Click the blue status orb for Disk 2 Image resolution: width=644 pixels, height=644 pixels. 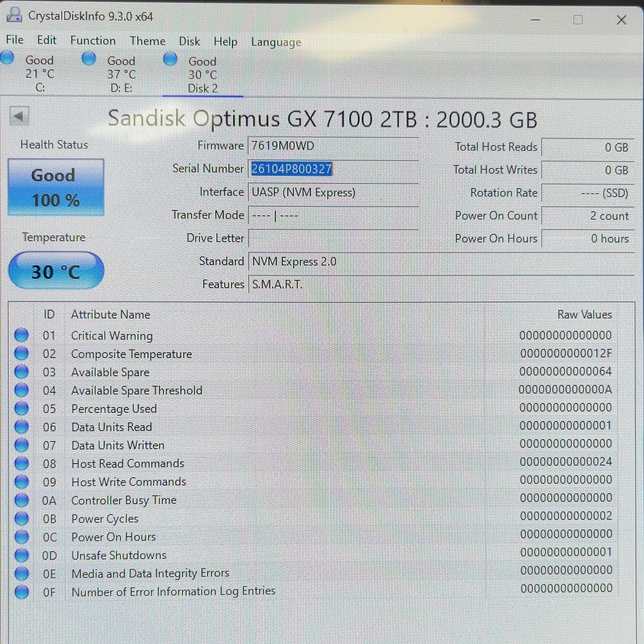(170, 59)
